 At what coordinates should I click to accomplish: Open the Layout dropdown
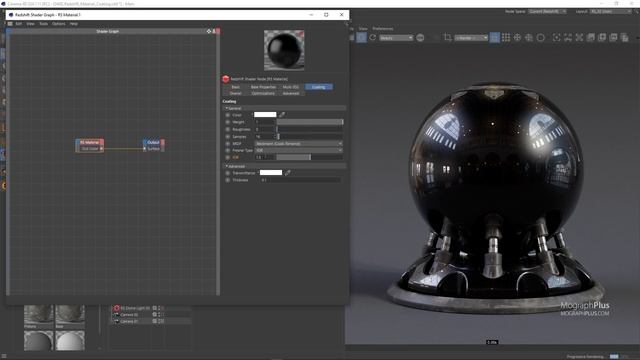point(611,11)
